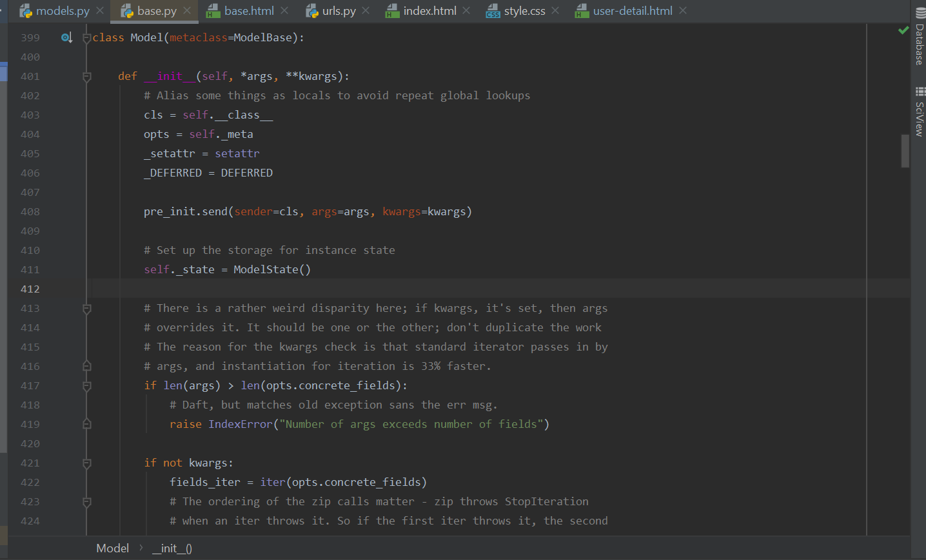Click the Python file icon on urls.py tab
926x560 pixels.
click(x=312, y=11)
